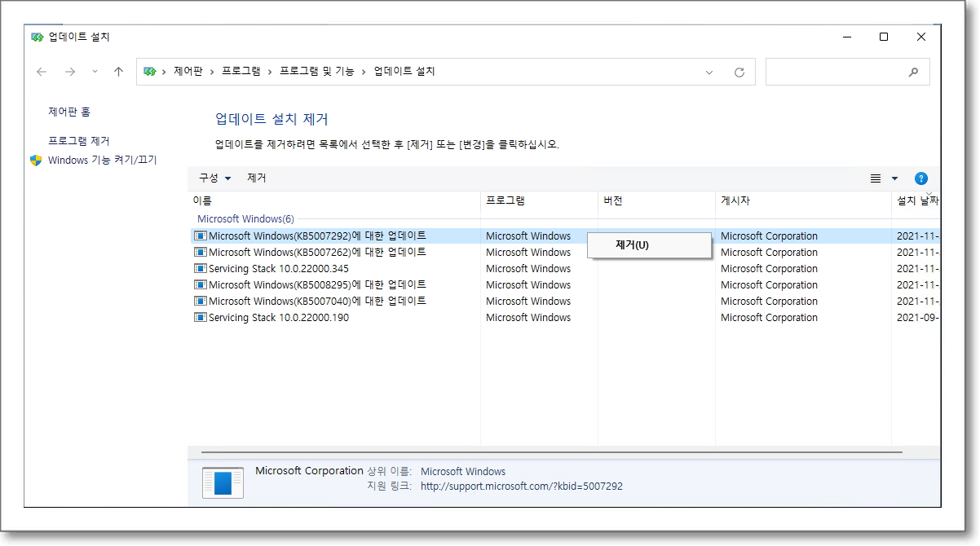Click the 제거 toolbar button
980x546 pixels.
[257, 178]
